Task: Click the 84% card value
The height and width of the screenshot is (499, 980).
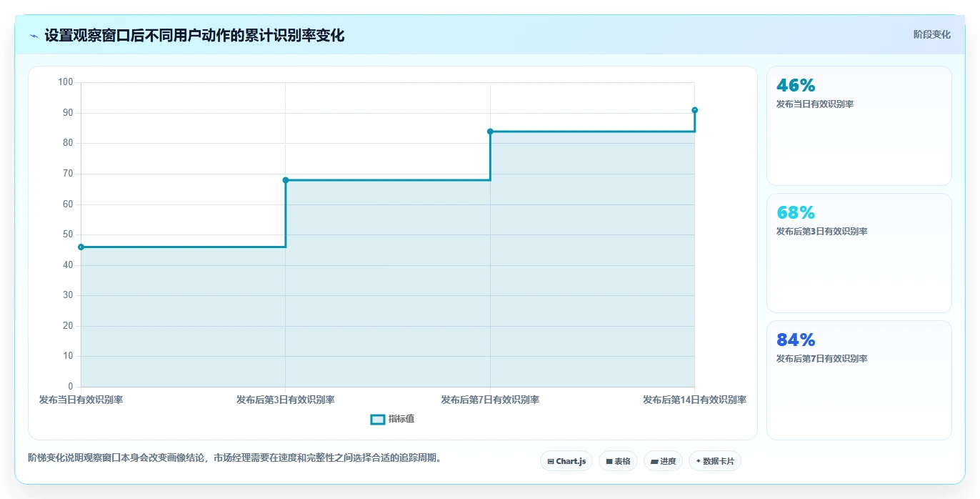Action: [x=796, y=340]
